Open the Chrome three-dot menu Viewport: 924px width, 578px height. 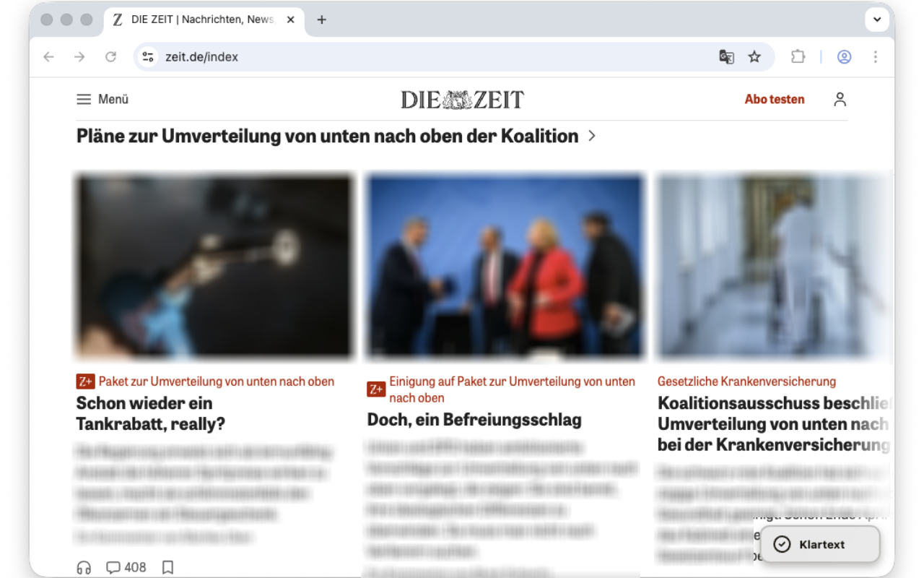[875, 56]
